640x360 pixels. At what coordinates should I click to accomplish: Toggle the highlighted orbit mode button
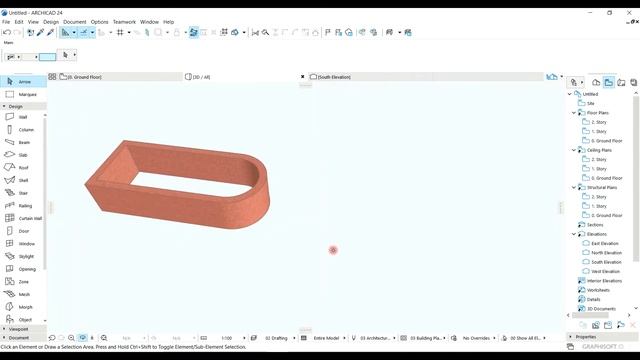pos(83,338)
